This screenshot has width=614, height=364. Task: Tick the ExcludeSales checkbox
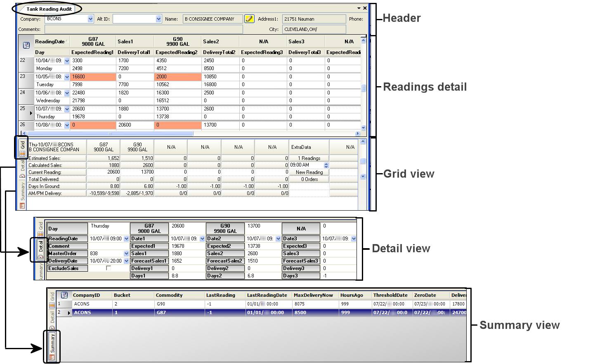tap(109, 268)
